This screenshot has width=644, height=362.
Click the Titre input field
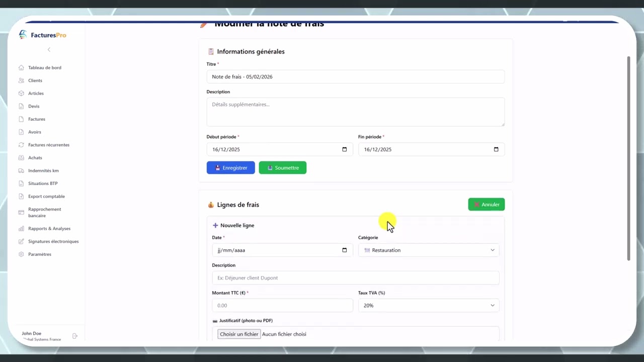click(355, 76)
